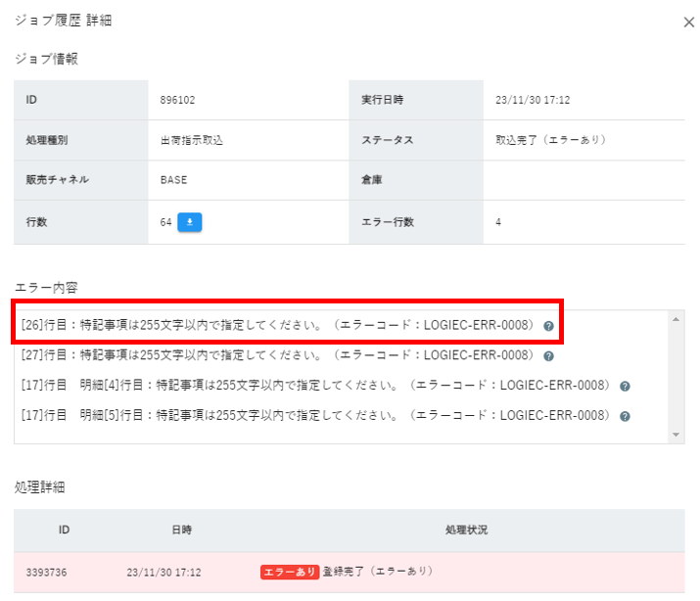Viewport: 700px width, 601px height.
Task: Click the job ID value 896102
Action: click(177, 100)
